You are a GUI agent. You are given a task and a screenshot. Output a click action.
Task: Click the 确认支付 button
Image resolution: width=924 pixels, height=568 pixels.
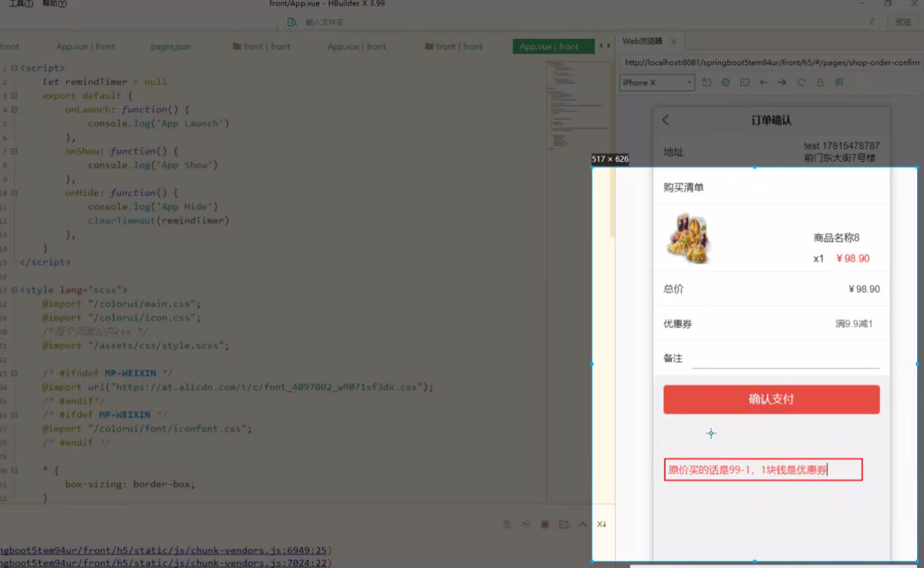pos(772,399)
